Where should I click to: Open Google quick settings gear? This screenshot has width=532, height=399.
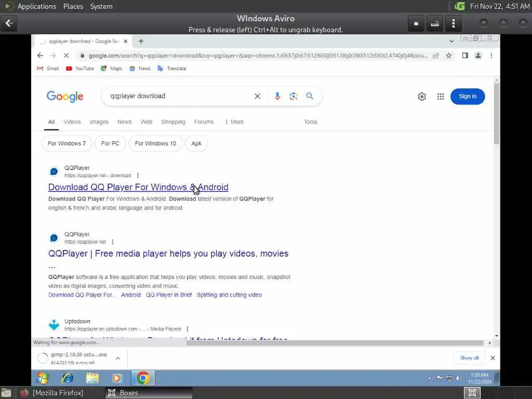422,96
